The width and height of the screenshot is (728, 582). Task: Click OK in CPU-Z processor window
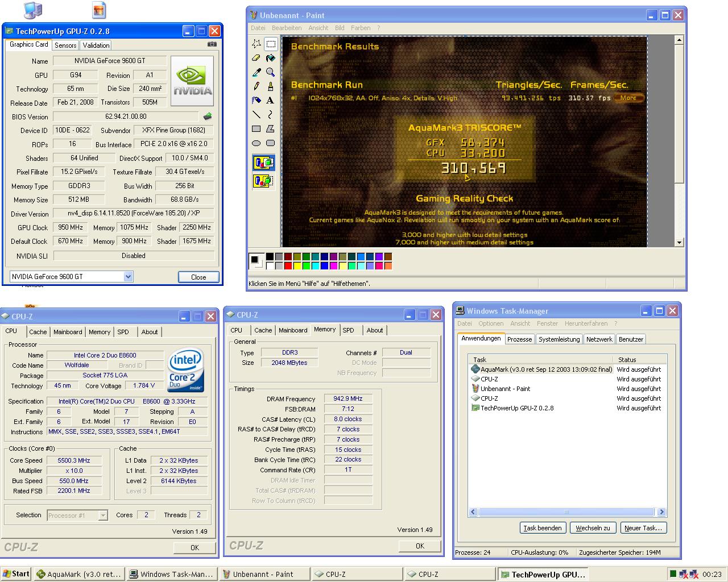[x=195, y=547]
